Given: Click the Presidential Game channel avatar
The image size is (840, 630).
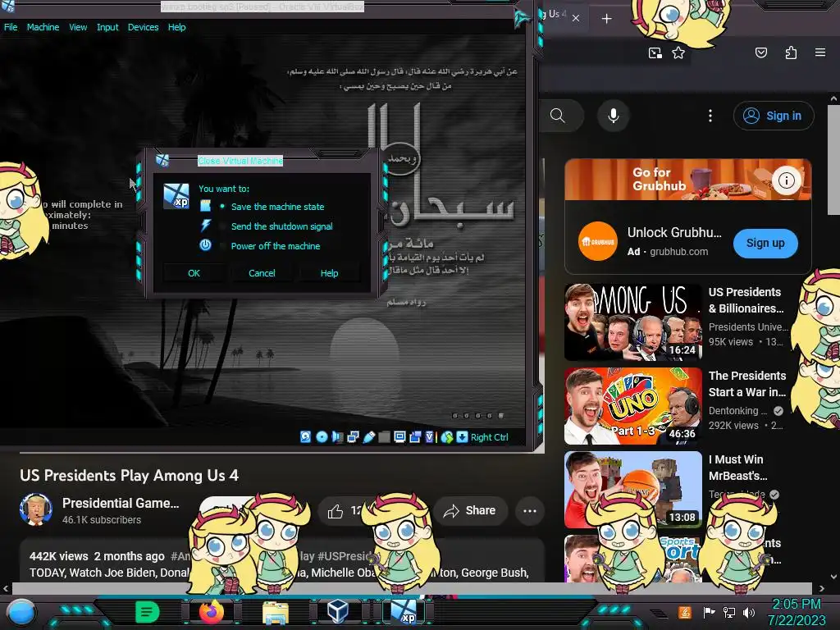Looking at the screenshot, I should point(36,509).
